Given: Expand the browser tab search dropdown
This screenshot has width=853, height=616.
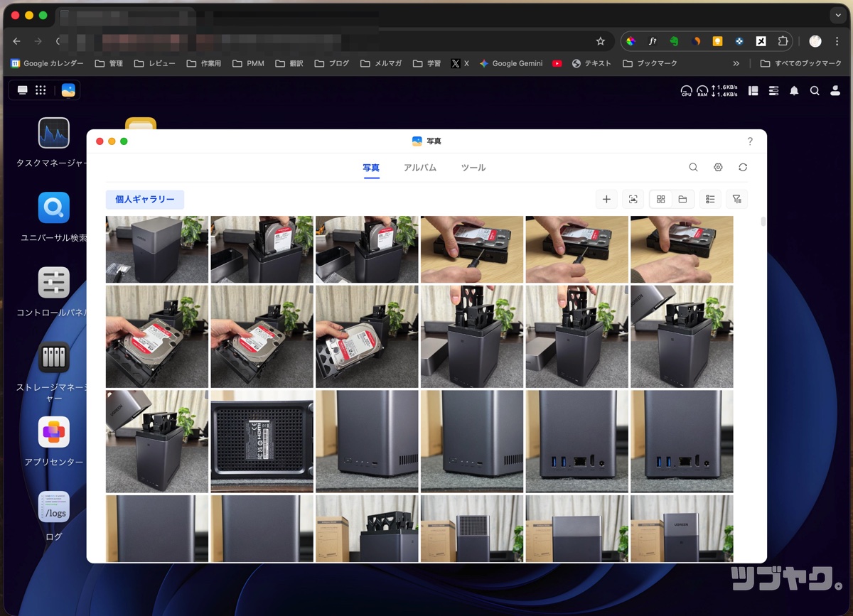Looking at the screenshot, I should coord(837,15).
